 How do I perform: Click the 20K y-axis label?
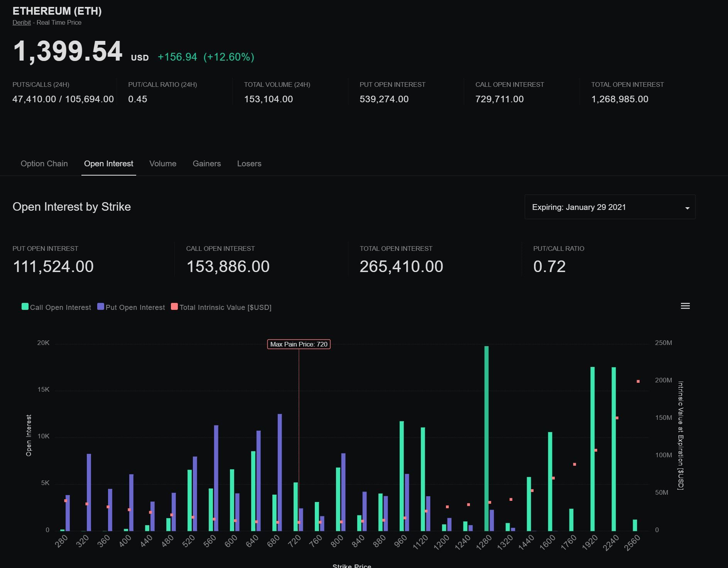click(x=43, y=343)
